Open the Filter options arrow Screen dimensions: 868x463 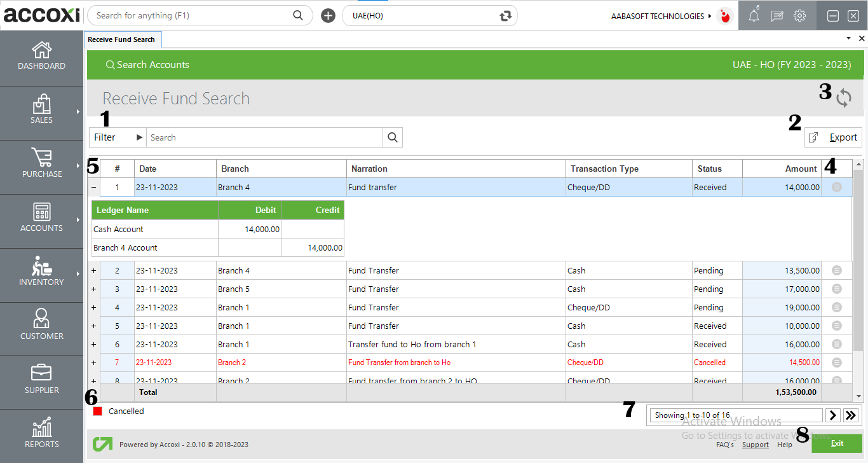(x=135, y=137)
